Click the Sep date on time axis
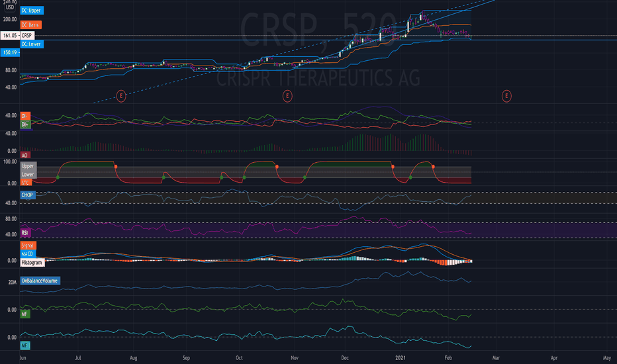This screenshot has width=617, height=364. pyautogui.click(x=186, y=357)
